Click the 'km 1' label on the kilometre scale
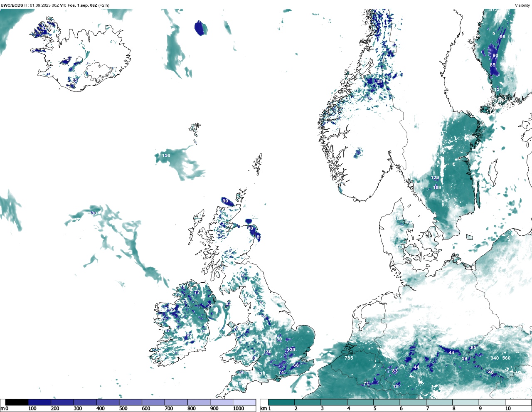 point(265,409)
